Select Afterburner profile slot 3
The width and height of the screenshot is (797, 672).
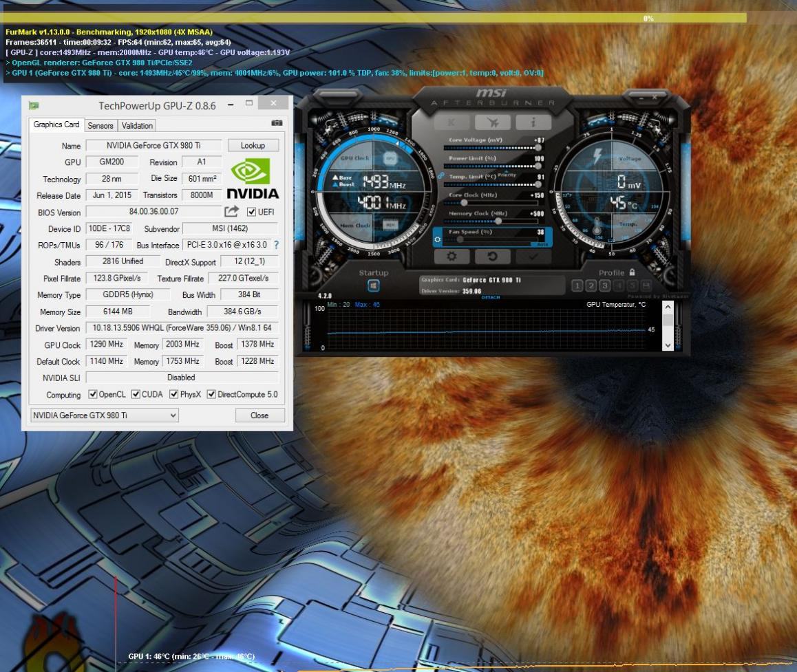pos(604,285)
